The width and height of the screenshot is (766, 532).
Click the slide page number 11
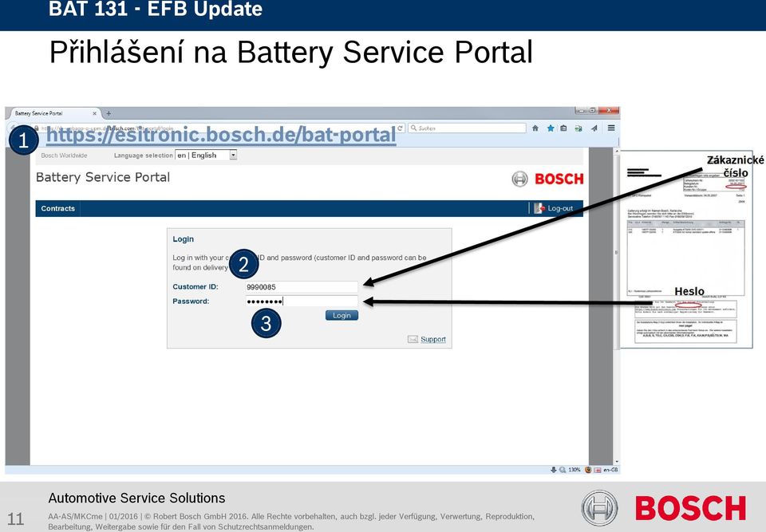pos(16,518)
